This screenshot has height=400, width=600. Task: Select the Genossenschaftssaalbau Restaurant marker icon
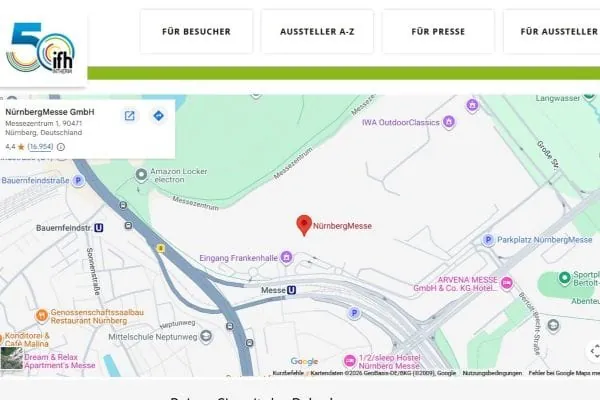(x=41, y=316)
